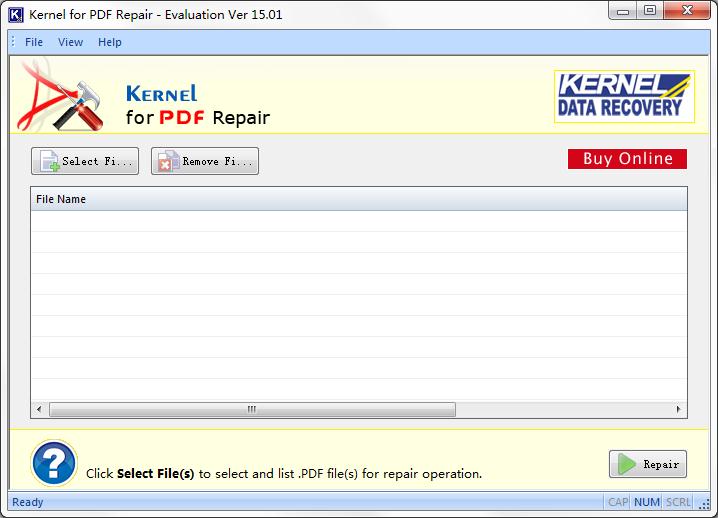Click the blue question mark help icon
The image size is (718, 518).
[54, 463]
